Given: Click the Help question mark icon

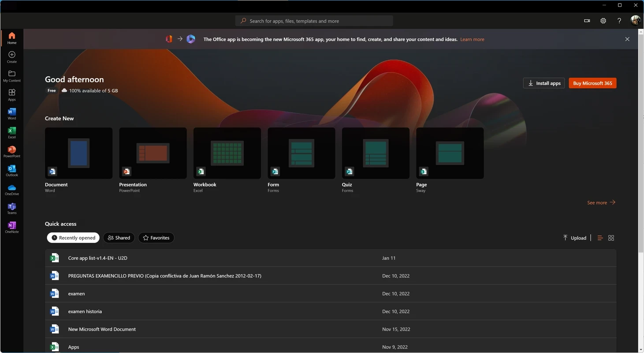Looking at the screenshot, I should point(619,21).
